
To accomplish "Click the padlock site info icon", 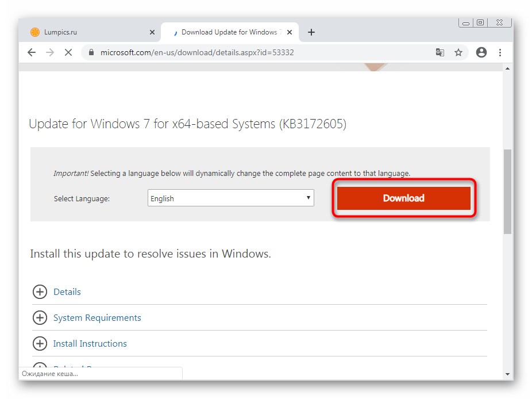I will tap(91, 52).
